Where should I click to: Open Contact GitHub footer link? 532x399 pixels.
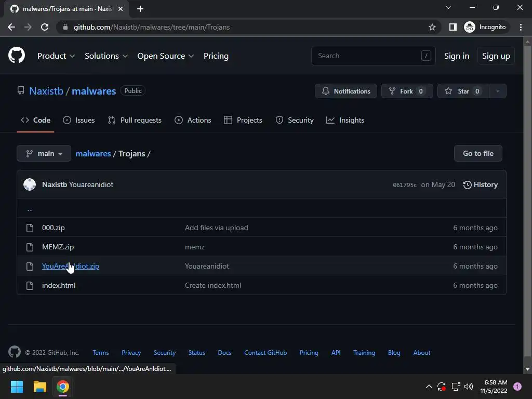click(265, 353)
